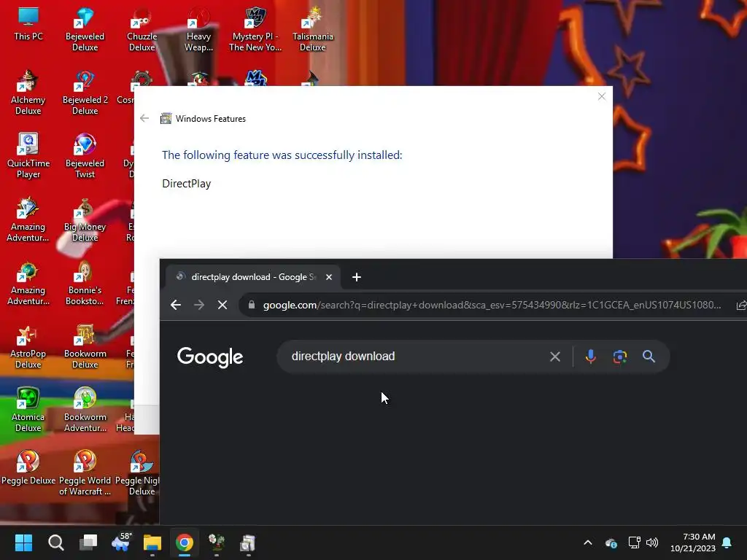Screen dimensions: 747x560
Task: Select the AstroPop Deluxe desktop shortcut
Action: tap(28, 346)
